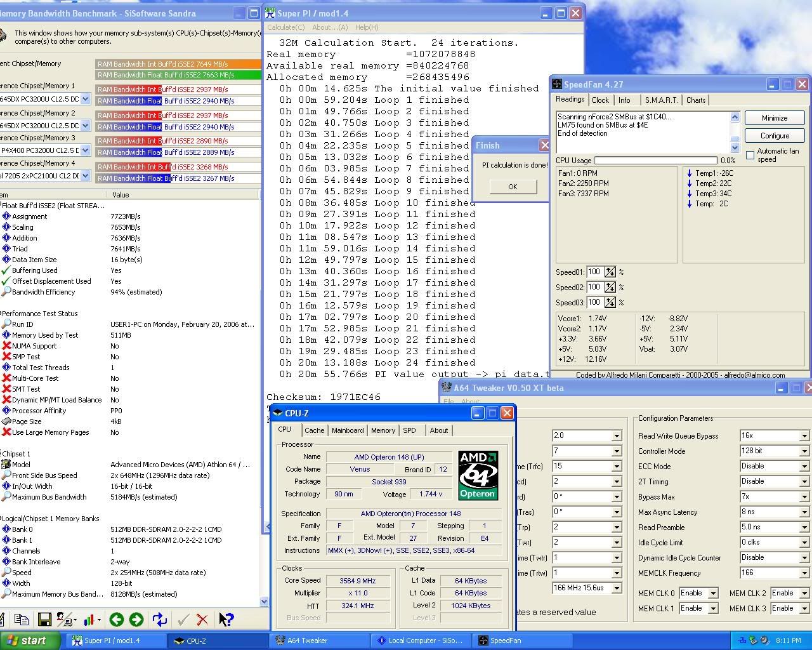The width and height of the screenshot is (812, 650).
Task: Switch to the Memory tab in CPU-Z
Action: tap(383, 430)
